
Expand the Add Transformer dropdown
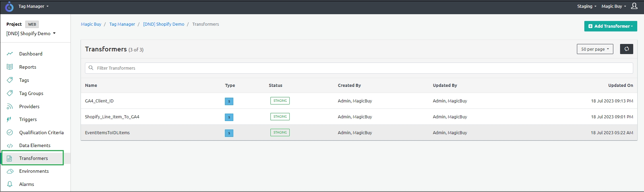tap(610, 26)
